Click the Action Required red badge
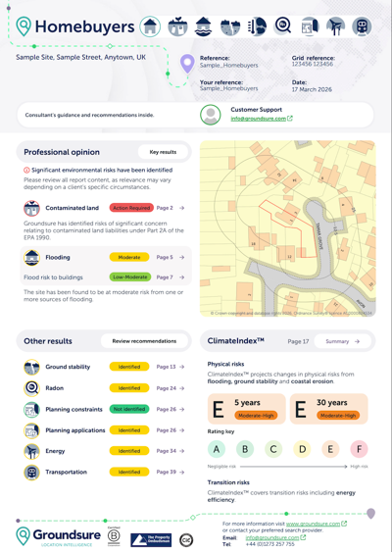Image resolution: width=392 pixels, height=552 pixels. pos(131,208)
